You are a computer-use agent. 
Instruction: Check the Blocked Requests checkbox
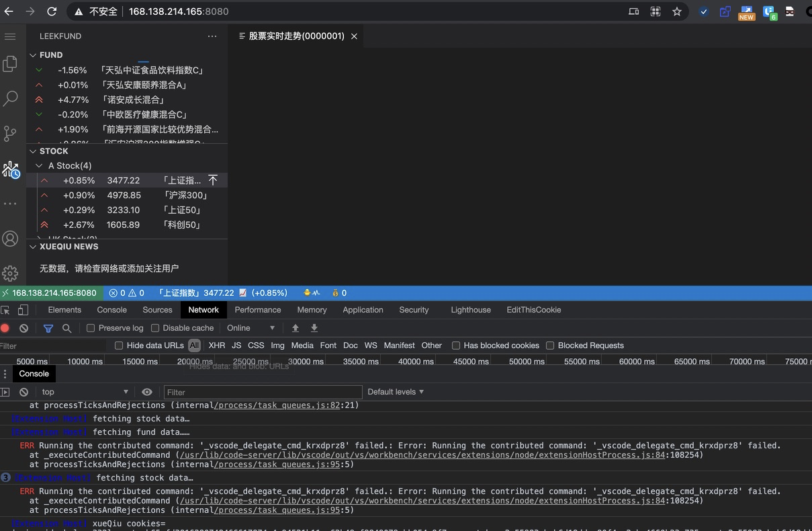pyautogui.click(x=550, y=345)
